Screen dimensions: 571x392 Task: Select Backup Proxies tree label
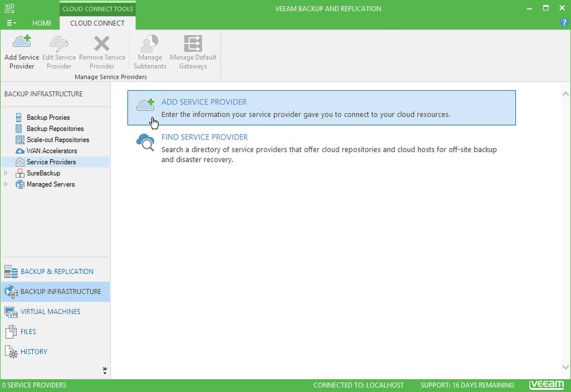point(48,117)
